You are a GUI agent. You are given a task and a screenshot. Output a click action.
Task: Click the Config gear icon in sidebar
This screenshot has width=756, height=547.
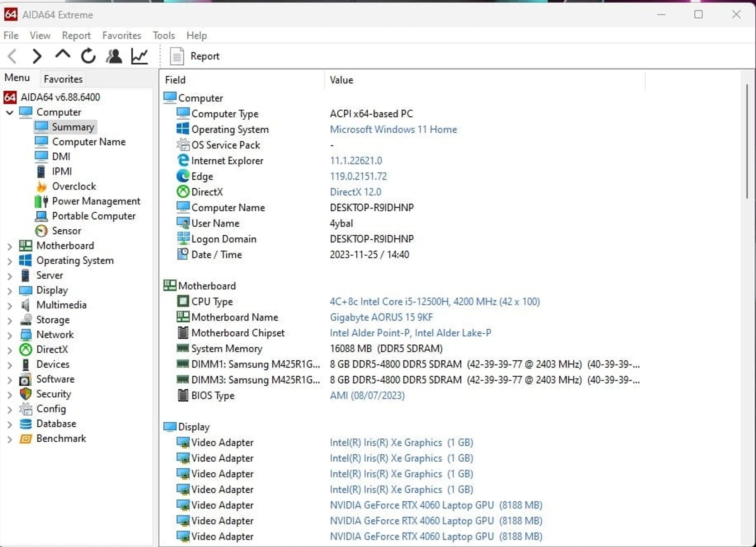(x=26, y=409)
